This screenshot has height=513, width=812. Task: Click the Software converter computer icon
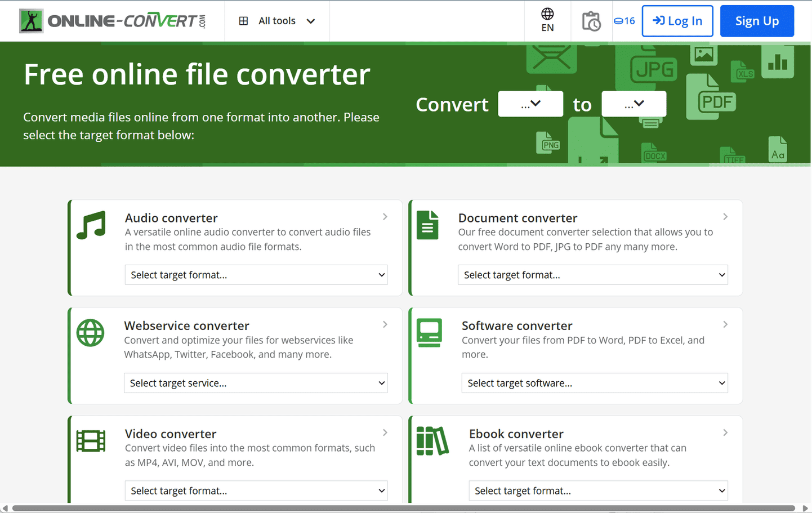click(429, 332)
